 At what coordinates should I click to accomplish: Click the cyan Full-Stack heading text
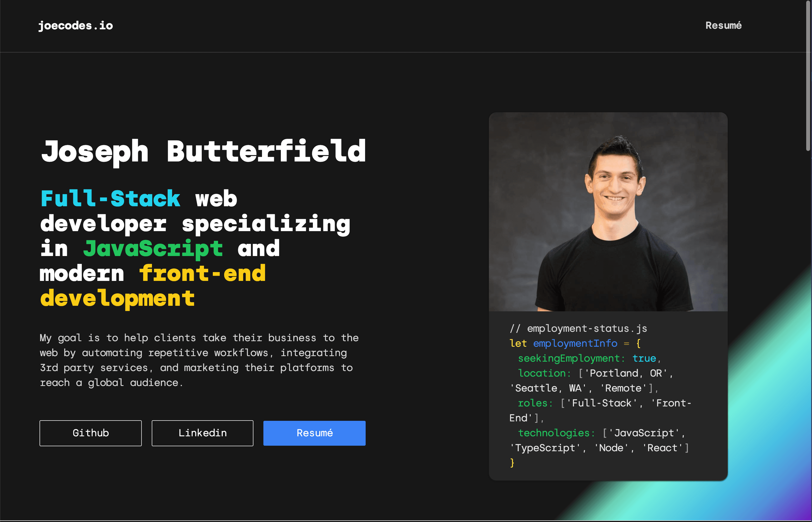coord(111,199)
